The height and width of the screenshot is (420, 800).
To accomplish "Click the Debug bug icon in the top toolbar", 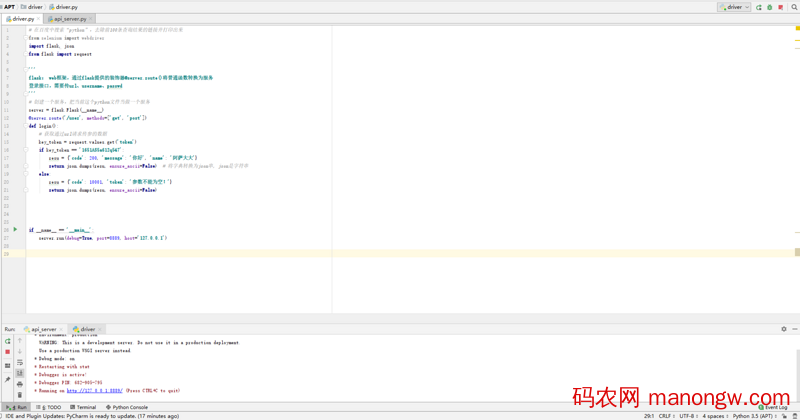I will pos(769,7).
